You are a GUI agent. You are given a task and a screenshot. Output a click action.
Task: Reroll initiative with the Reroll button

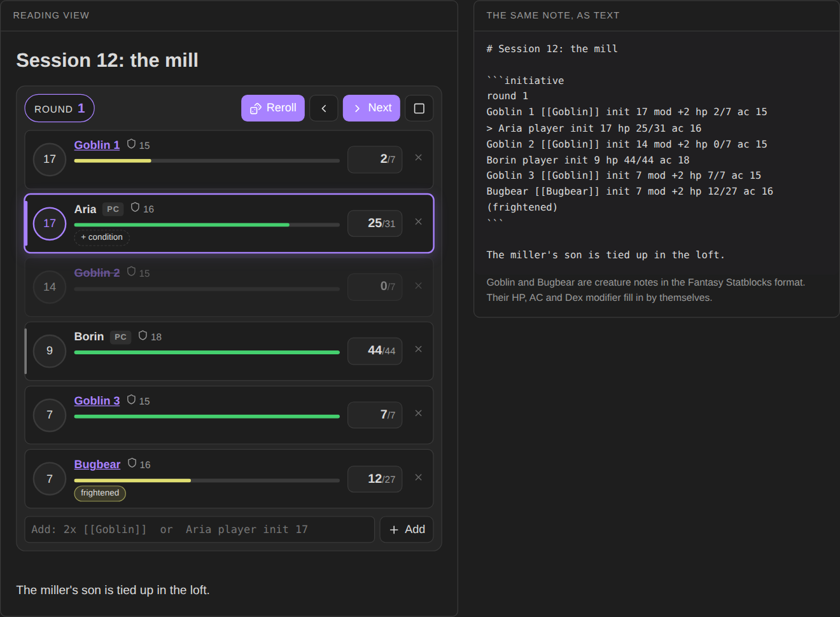pos(273,108)
